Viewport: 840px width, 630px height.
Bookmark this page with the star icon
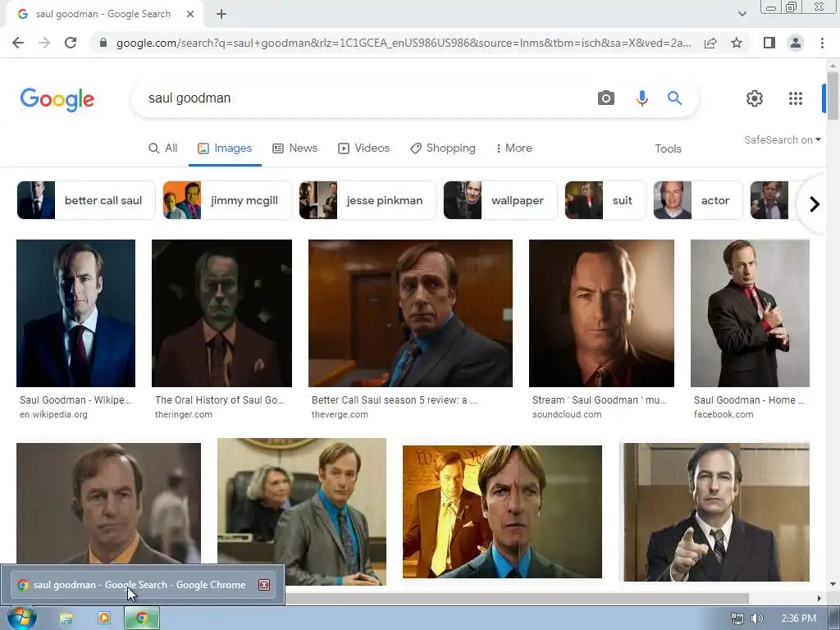click(x=737, y=43)
